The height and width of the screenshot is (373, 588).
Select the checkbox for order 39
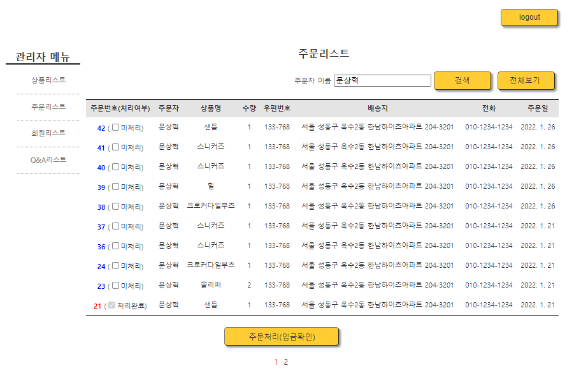point(115,186)
